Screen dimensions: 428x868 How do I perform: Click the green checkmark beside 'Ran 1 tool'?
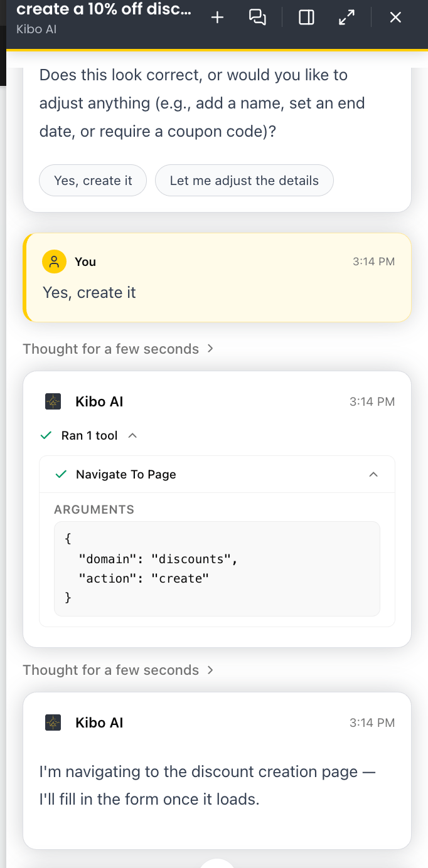tap(46, 435)
